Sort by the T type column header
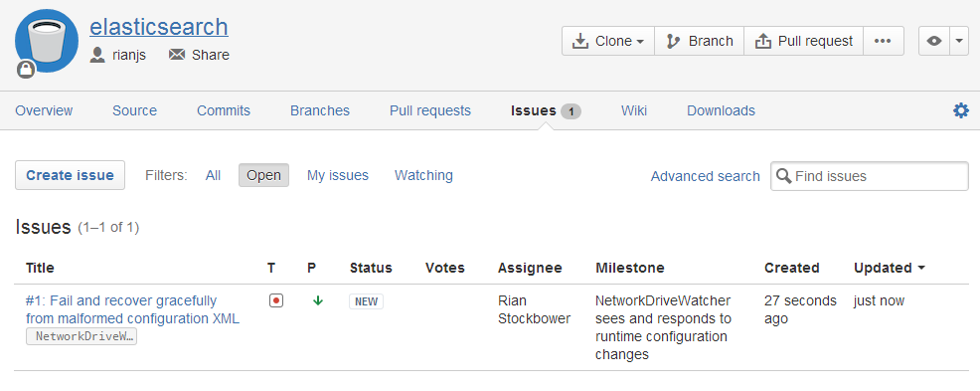980x391 pixels. [x=271, y=268]
